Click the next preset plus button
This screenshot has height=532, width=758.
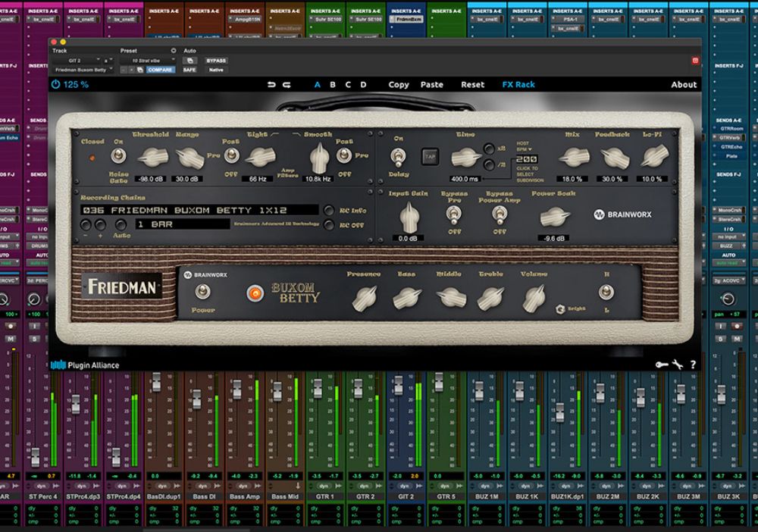131,70
